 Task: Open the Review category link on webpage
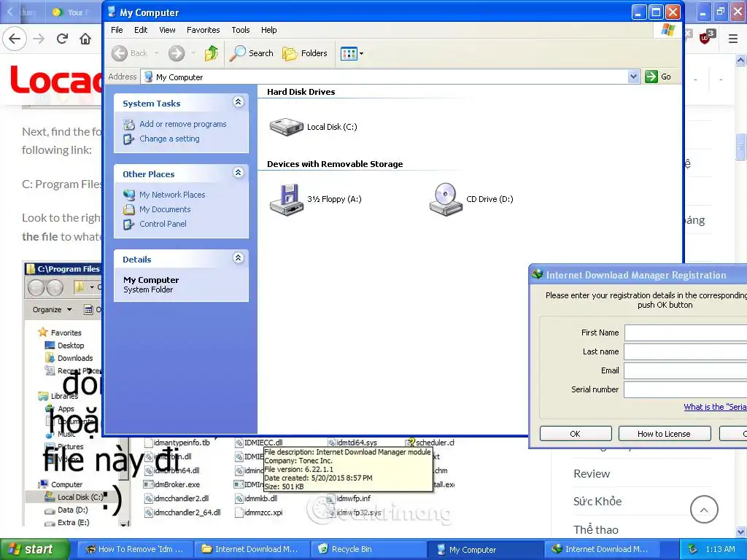tap(591, 474)
